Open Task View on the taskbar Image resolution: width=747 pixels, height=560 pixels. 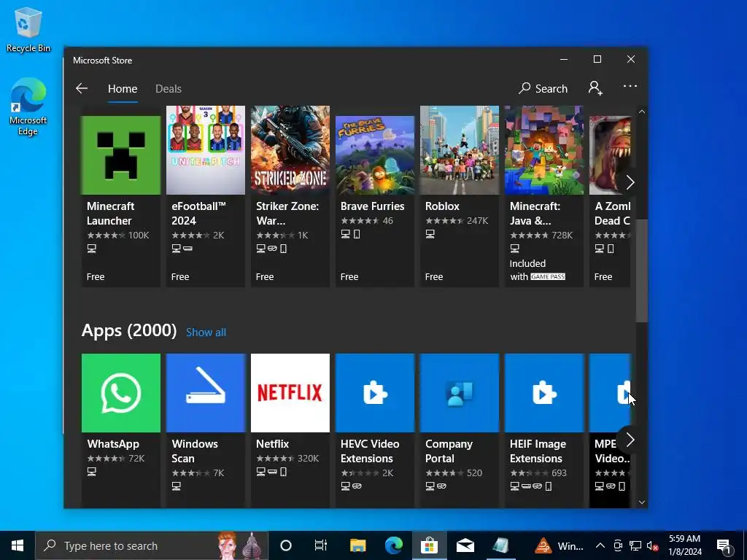tap(321, 545)
